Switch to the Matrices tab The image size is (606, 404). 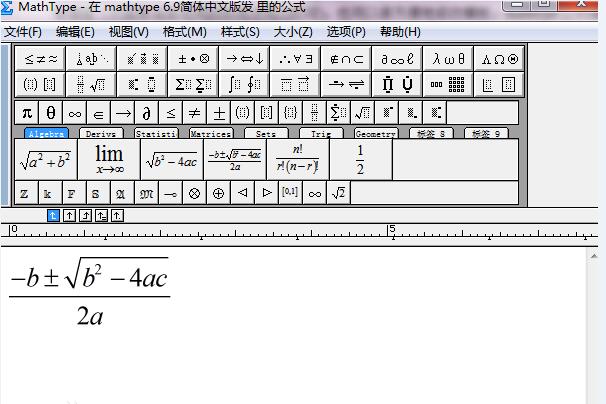tap(211, 133)
